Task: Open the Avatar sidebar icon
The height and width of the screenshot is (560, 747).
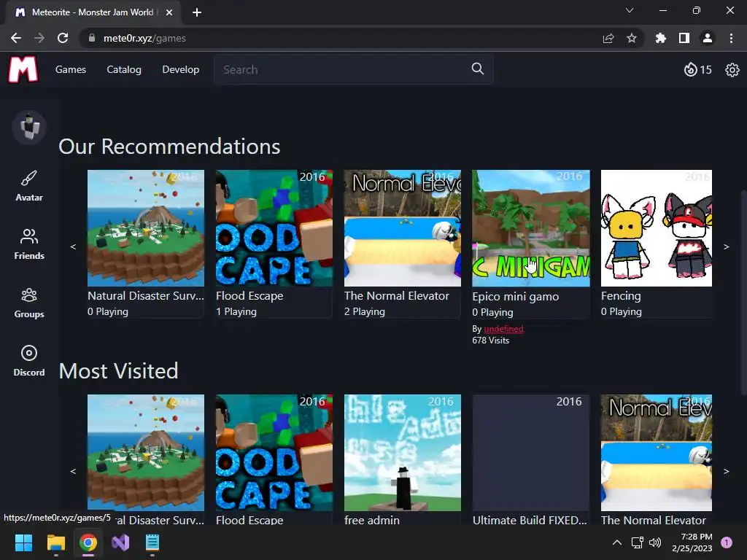Action: coord(29,186)
